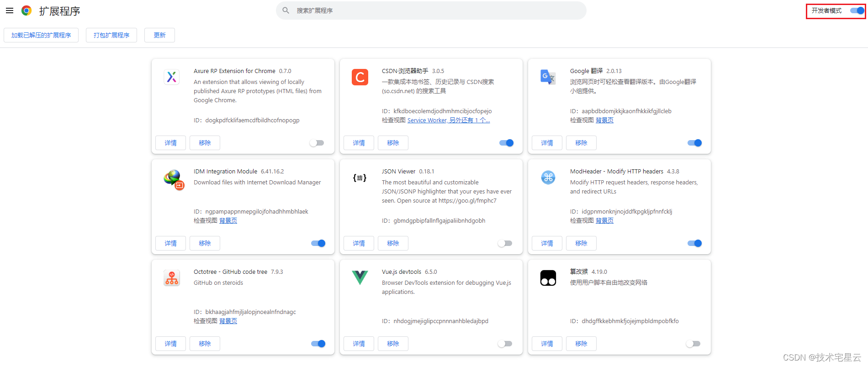
Task: Open IDM Integration Module 背景页 link
Action: click(x=228, y=220)
